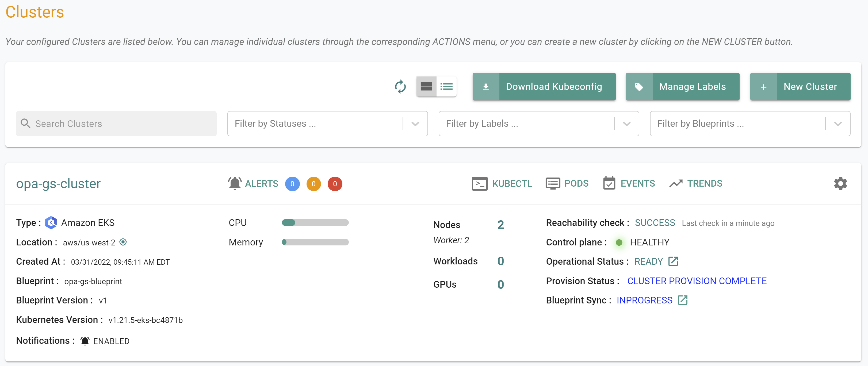Open the KUBECTL terminal

click(502, 183)
